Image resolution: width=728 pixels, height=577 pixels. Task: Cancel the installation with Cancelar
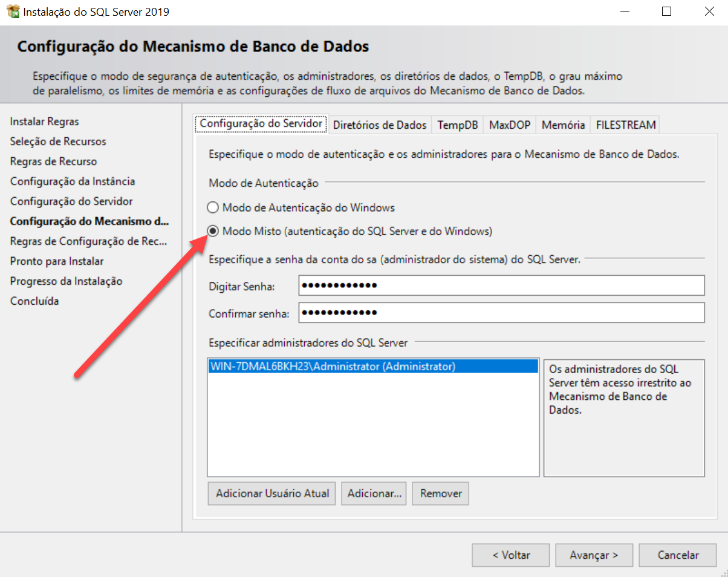point(678,555)
